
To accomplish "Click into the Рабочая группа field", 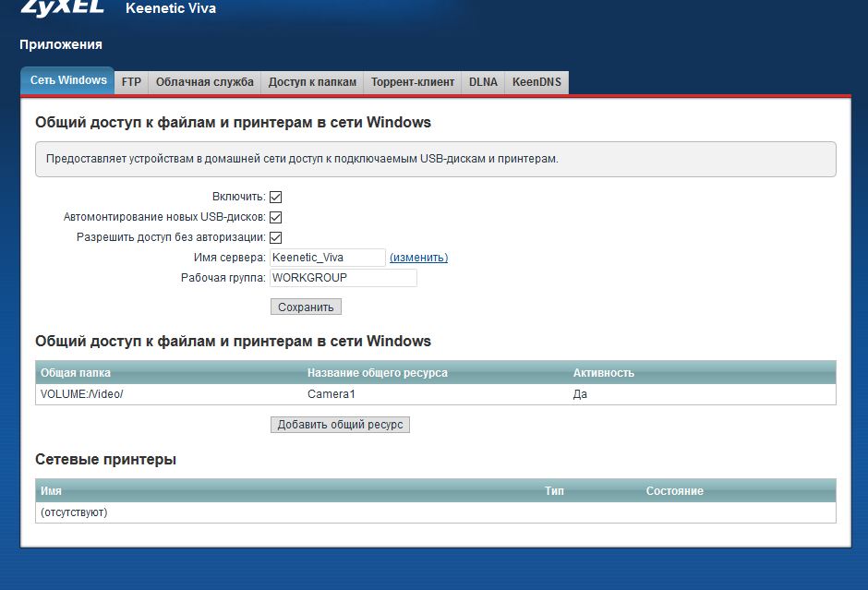I will (x=344, y=278).
